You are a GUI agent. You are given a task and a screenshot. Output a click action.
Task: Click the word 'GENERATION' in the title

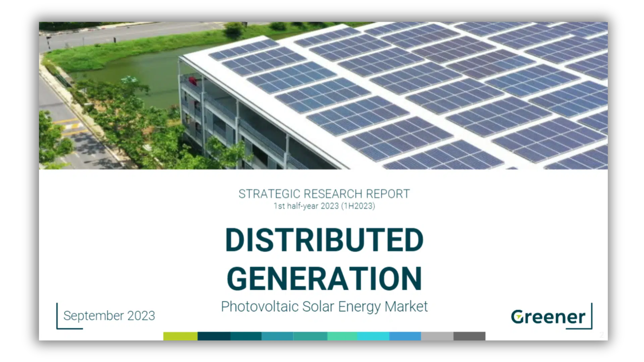324,279
